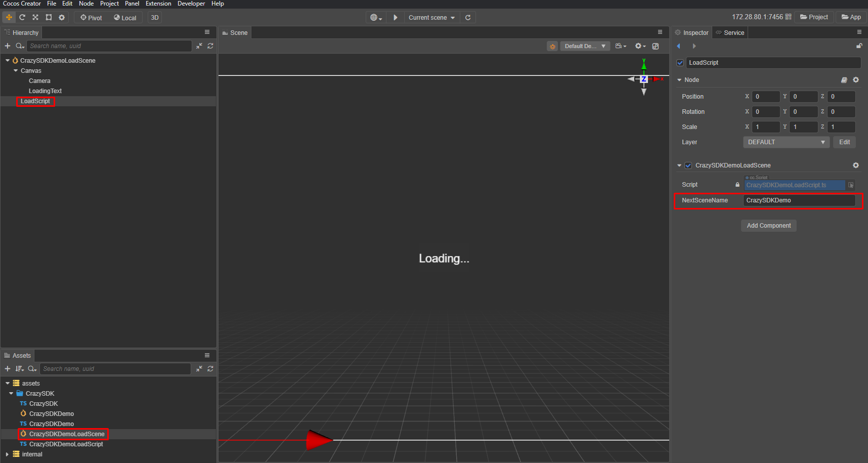This screenshot has height=463, width=868.
Task: Select the Camera node
Action: [x=39, y=81]
